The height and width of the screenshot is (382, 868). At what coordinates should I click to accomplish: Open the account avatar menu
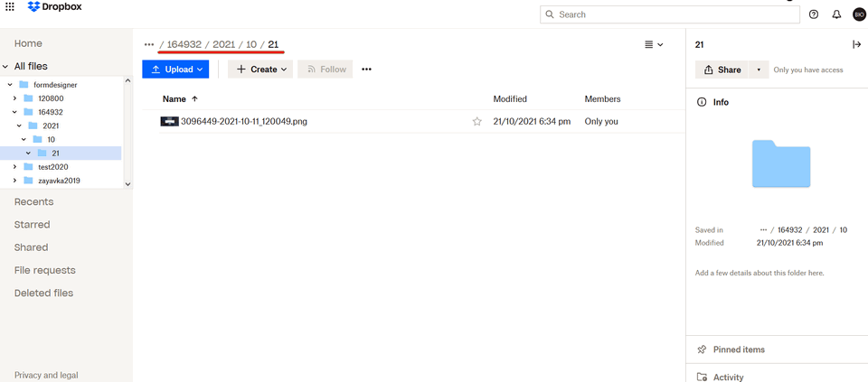(x=859, y=14)
